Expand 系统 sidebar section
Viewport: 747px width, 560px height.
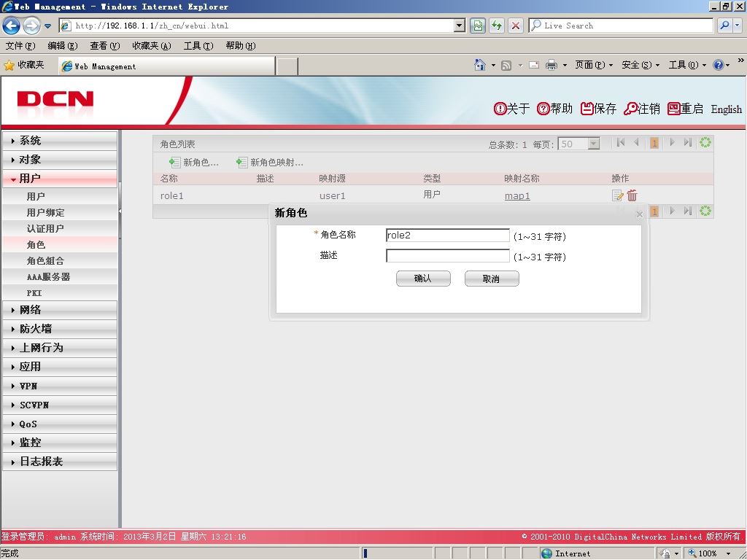click(60, 141)
